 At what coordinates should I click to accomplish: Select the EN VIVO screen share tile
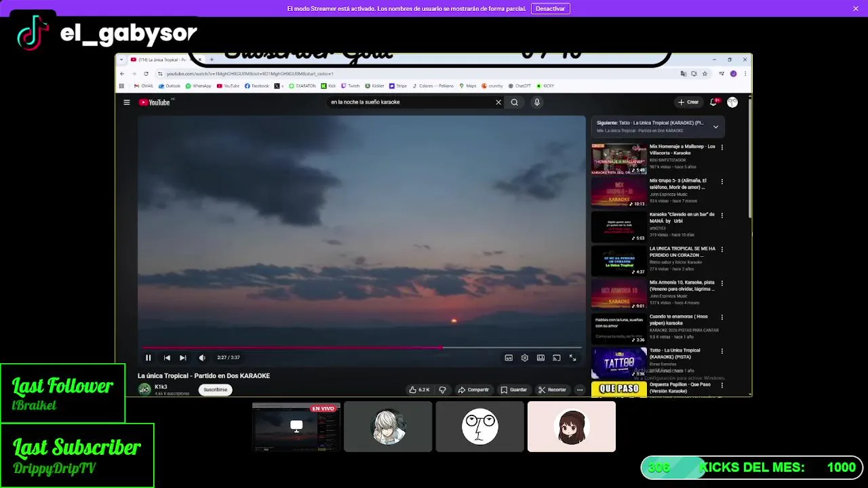click(296, 427)
